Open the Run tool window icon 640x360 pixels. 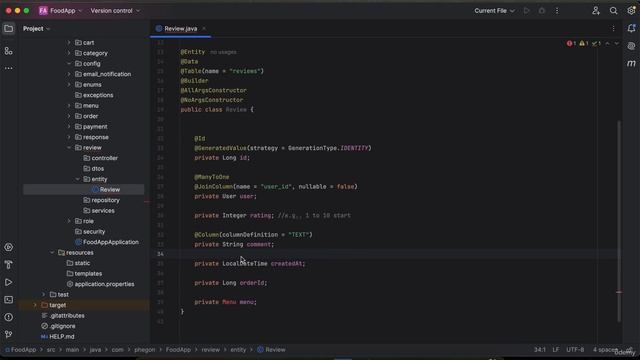click(9, 282)
